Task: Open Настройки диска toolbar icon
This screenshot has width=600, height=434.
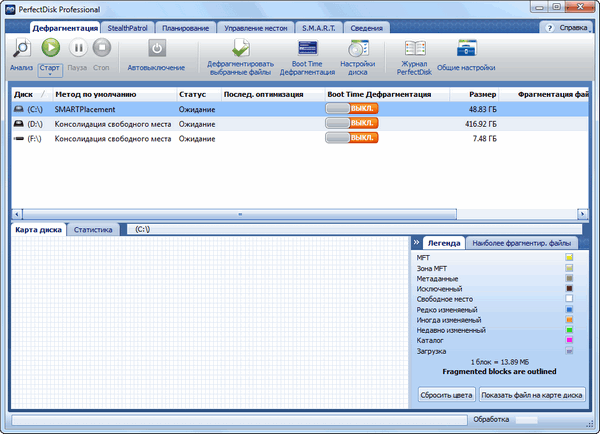Action: point(357,48)
